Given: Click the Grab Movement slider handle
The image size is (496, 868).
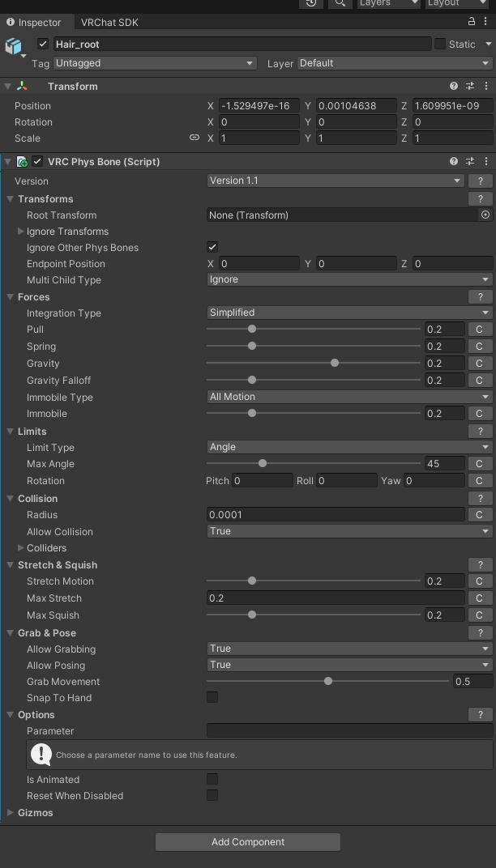Looking at the screenshot, I should [328, 681].
